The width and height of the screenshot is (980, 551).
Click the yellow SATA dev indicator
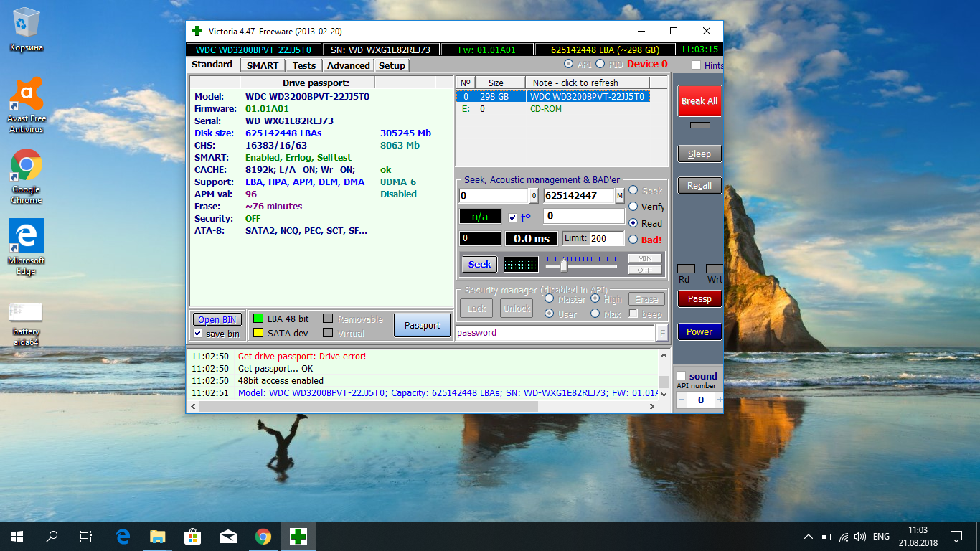pos(258,333)
